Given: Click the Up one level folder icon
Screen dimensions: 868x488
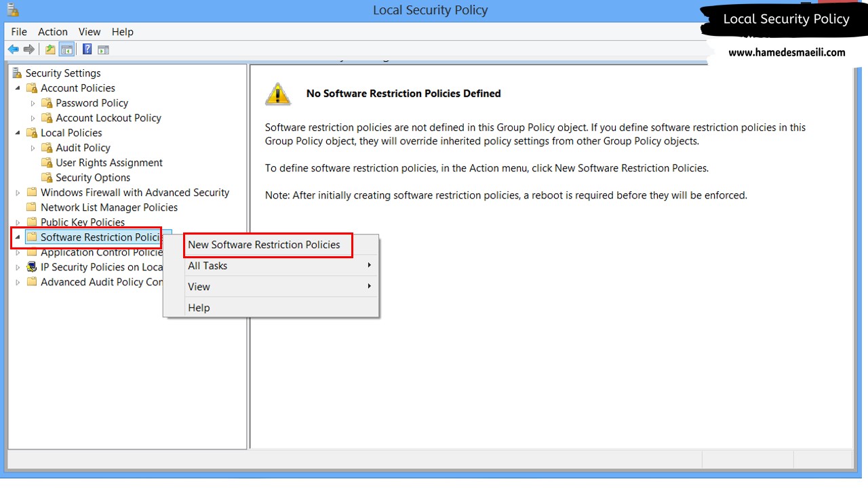Looking at the screenshot, I should [x=50, y=49].
